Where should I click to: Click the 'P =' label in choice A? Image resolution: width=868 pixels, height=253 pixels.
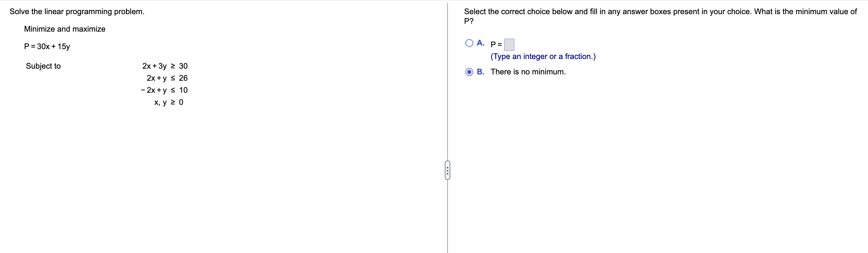pos(496,45)
